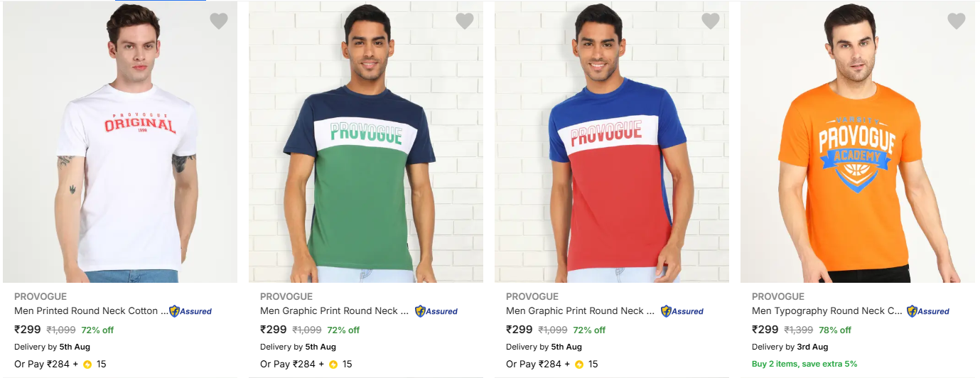This screenshot has width=980, height=378.
Task: Wishlist the orange Academy t-shirt heart icon
Action: (x=957, y=21)
